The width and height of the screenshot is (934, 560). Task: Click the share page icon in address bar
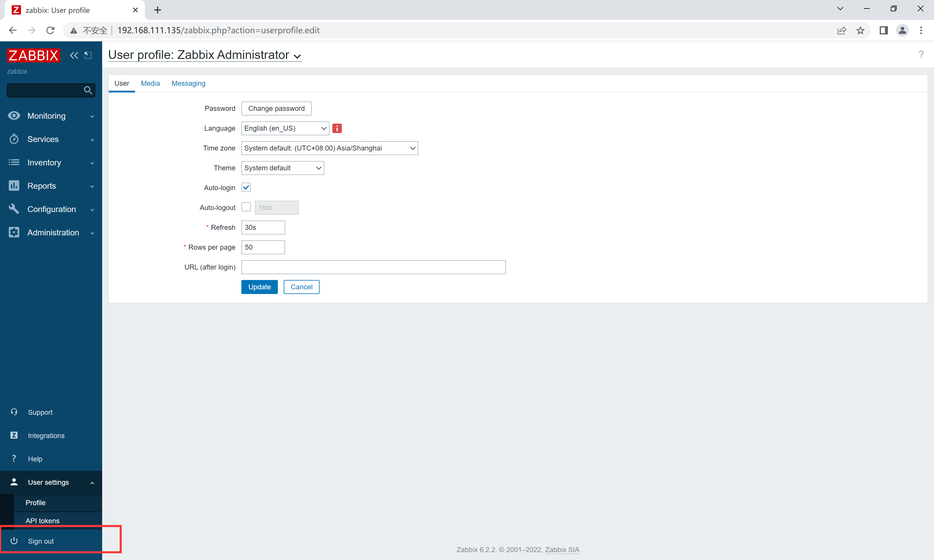coord(841,30)
